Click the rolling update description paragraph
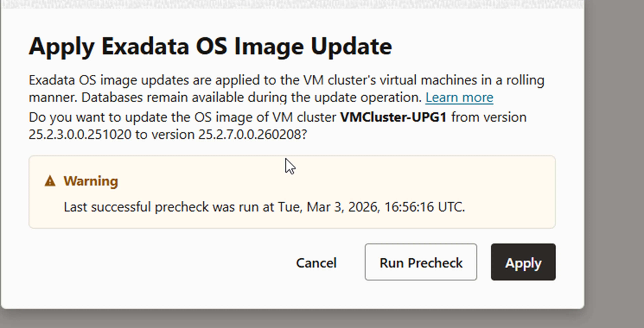Viewport: 644px width, 328px height. click(286, 89)
